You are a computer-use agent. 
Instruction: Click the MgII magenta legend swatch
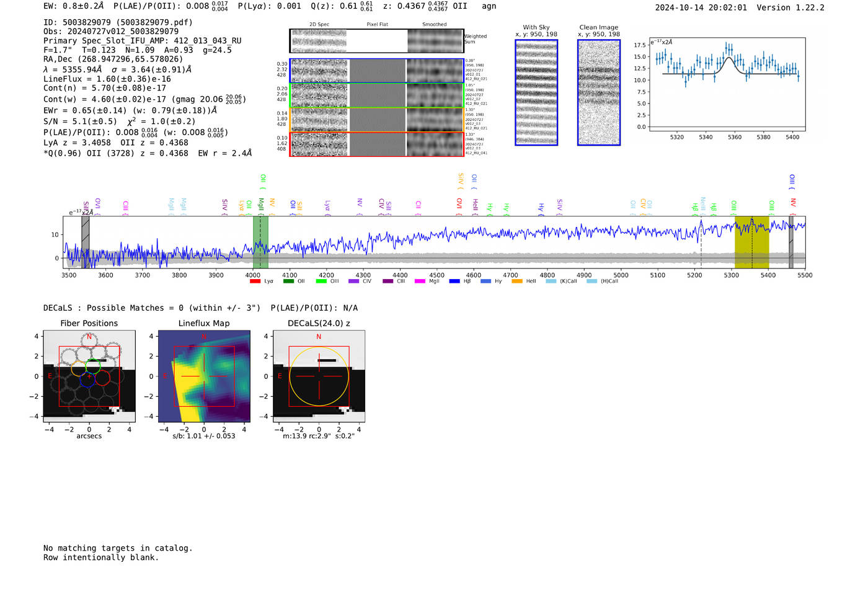pyautogui.click(x=420, y=282)
